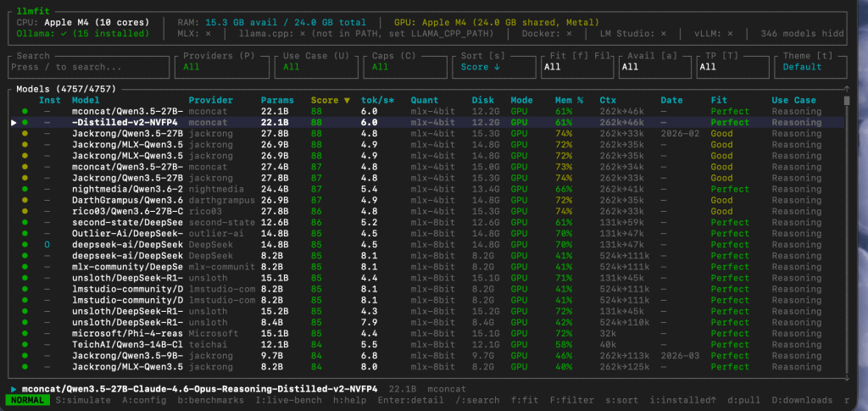Click the Model column header

pos(86,100)
